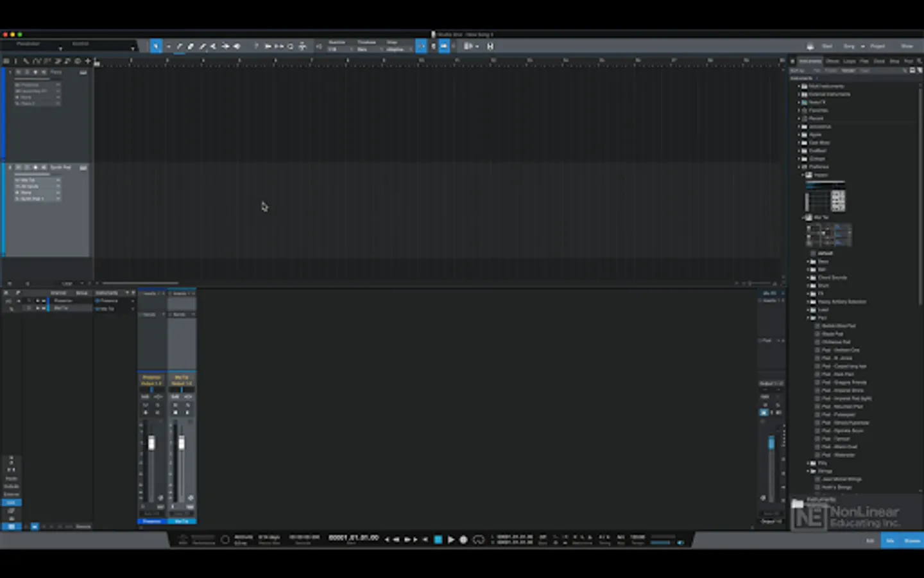The height and width of the screenshot is (578, 924).
Task: Sort instruments by Folder
Action: point(831,70)
